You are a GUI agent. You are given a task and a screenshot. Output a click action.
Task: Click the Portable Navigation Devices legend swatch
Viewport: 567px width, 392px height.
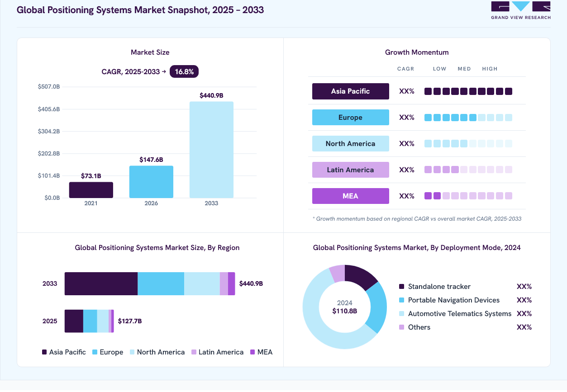(401, 300)
